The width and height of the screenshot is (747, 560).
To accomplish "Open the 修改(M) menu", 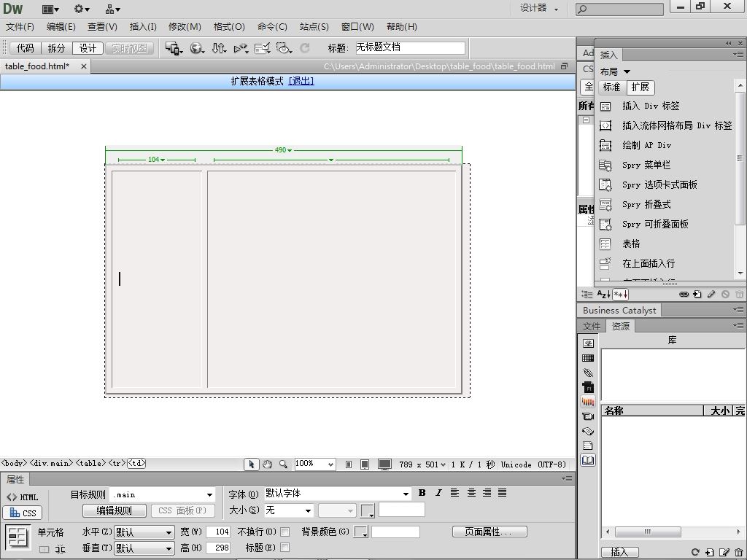I will pyautogui.click(x=185, y=27).
